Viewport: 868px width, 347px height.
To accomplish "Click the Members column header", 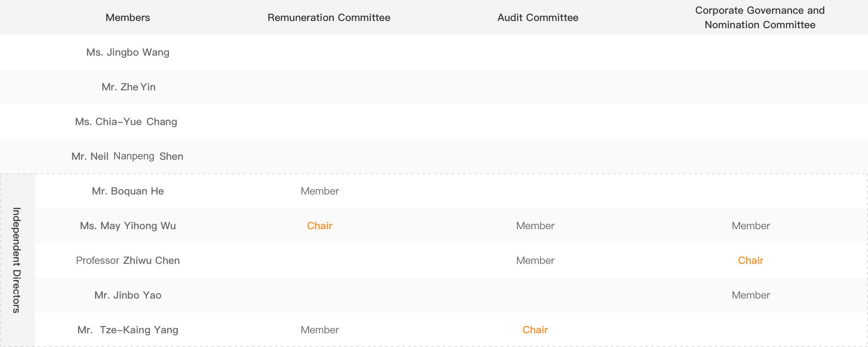I will (128, 17).
